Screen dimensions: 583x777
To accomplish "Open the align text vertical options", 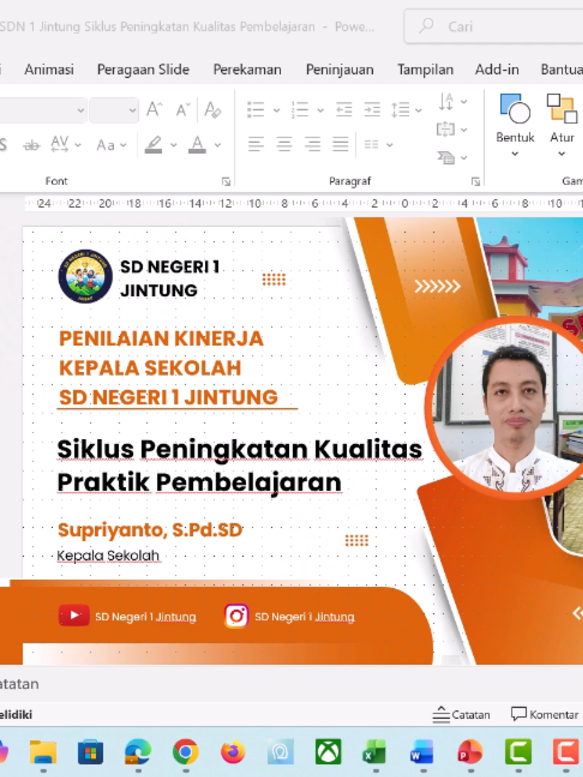I will click(x=452, y=129).
